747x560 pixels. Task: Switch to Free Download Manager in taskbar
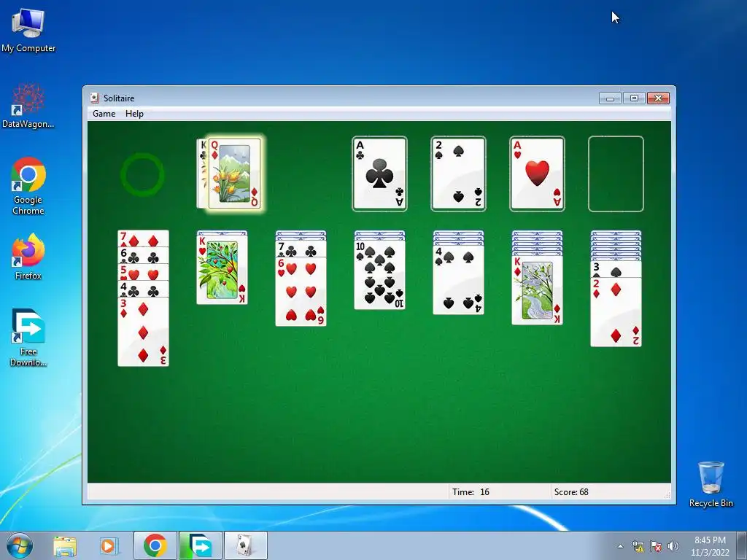200,545
